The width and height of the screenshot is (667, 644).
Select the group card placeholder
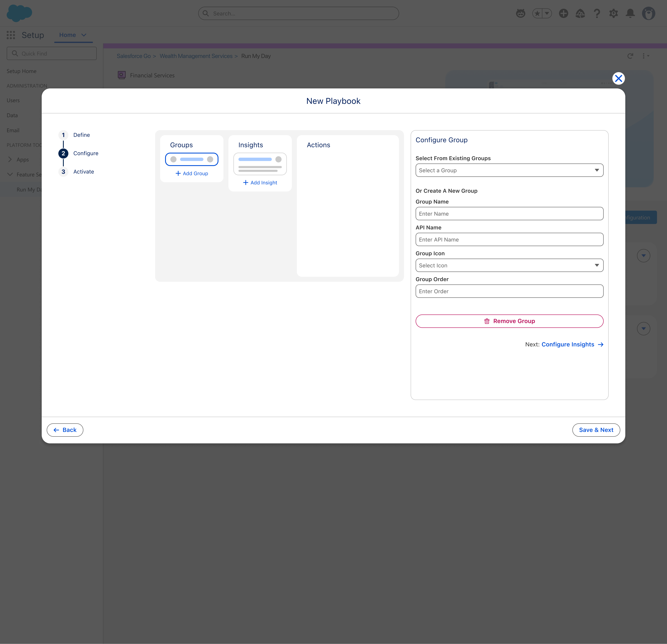click(x=192, y=159)
